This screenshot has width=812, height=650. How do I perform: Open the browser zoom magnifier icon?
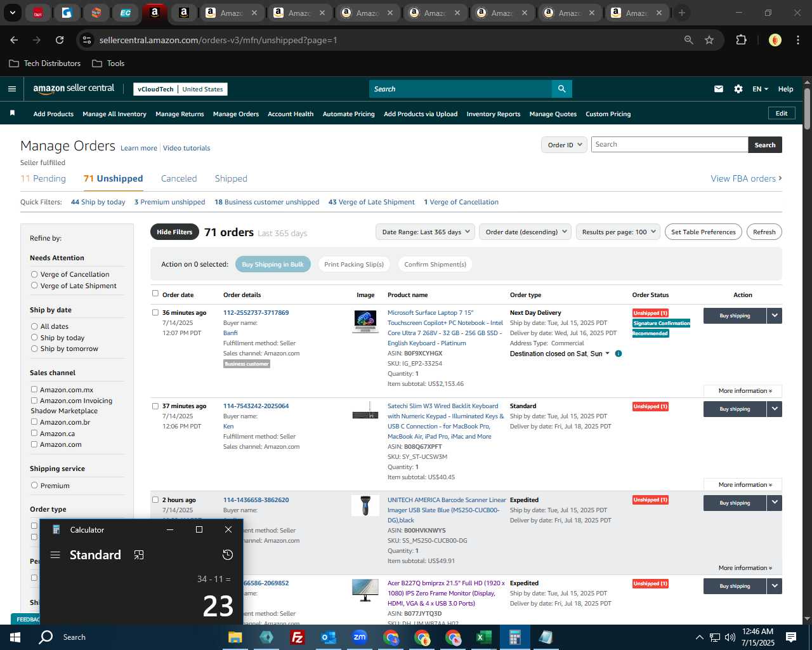688,40
